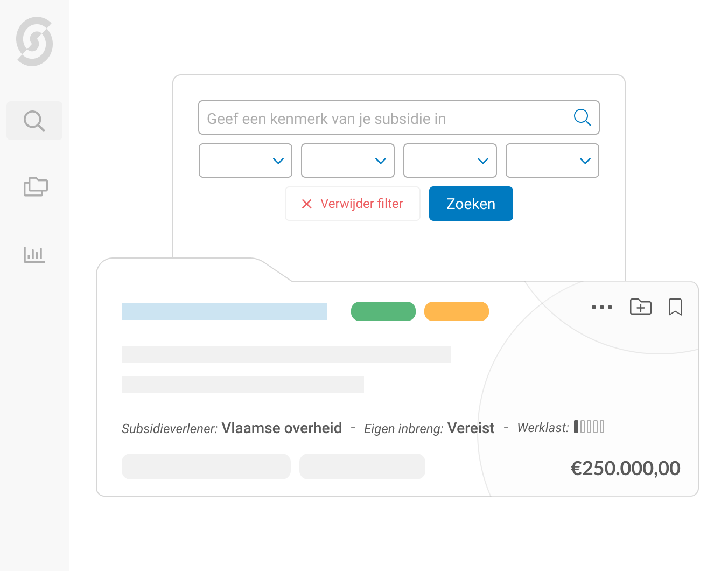Click the magnifier icon in the search field
Image resolution: width=728 pixels, height=571 pixels.
coord(582,117)
